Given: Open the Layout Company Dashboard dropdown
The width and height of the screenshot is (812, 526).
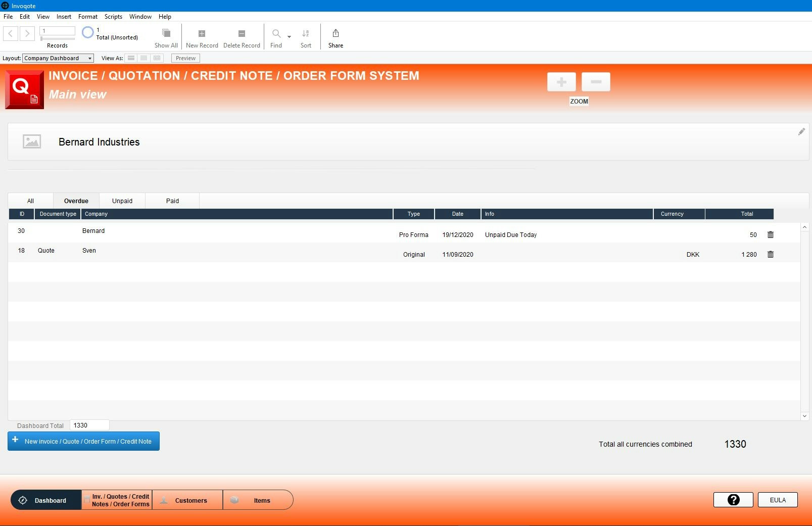Looking at the screenshot, I should (58, 58).
